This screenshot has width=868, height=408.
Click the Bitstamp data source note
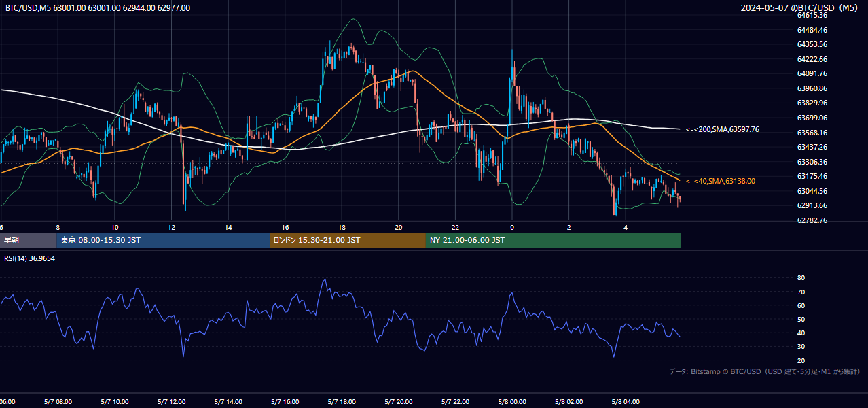click(765, 371)
